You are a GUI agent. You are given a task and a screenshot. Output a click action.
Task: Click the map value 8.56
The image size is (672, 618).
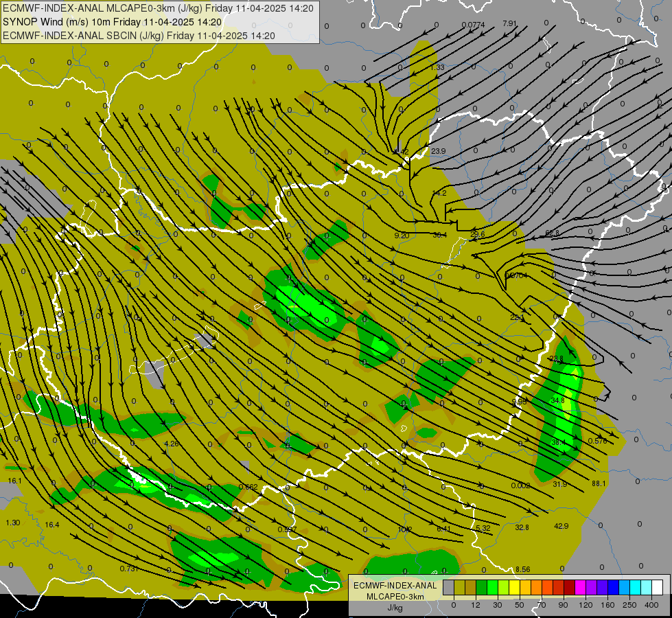(x=523, y=569)
